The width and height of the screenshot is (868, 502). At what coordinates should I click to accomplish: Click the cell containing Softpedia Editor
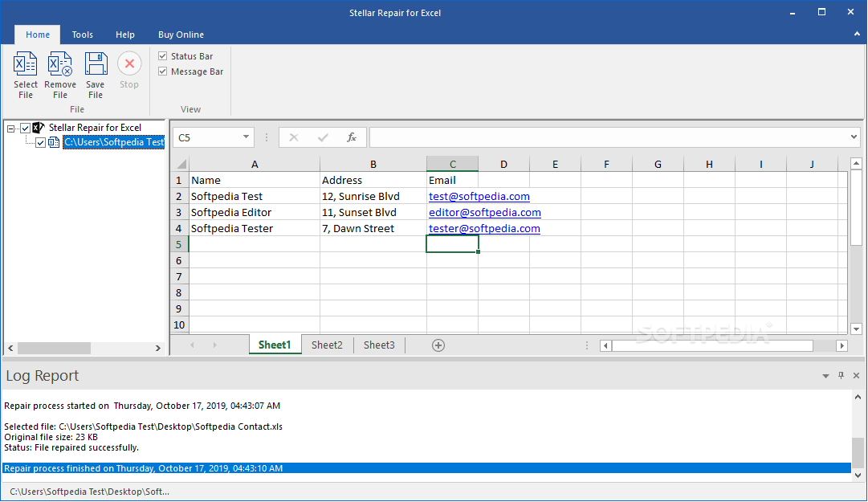point(255,213)
